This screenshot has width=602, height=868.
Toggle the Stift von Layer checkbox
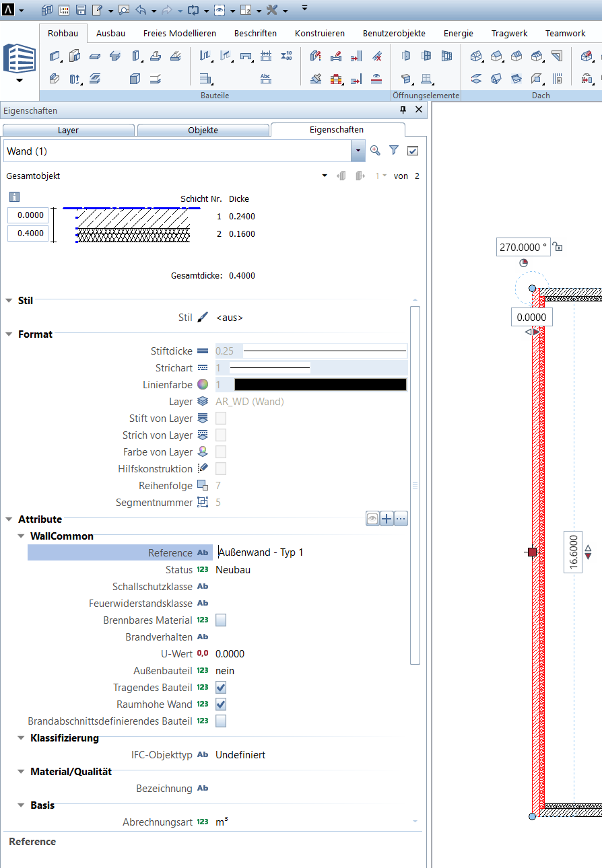221,419
